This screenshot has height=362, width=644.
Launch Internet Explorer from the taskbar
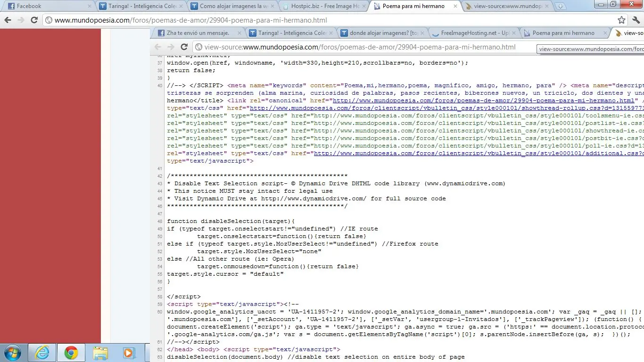coord(42,353)
